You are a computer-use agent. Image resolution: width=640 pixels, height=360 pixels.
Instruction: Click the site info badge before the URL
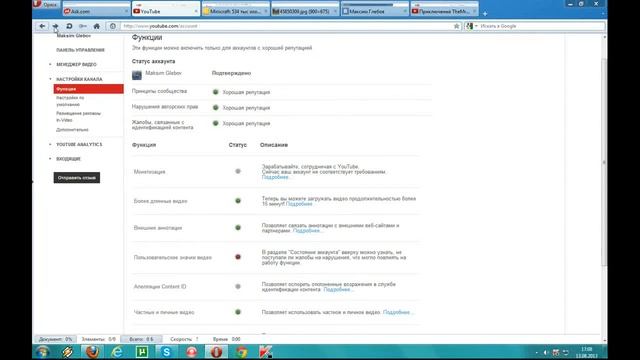click(112, 26)
